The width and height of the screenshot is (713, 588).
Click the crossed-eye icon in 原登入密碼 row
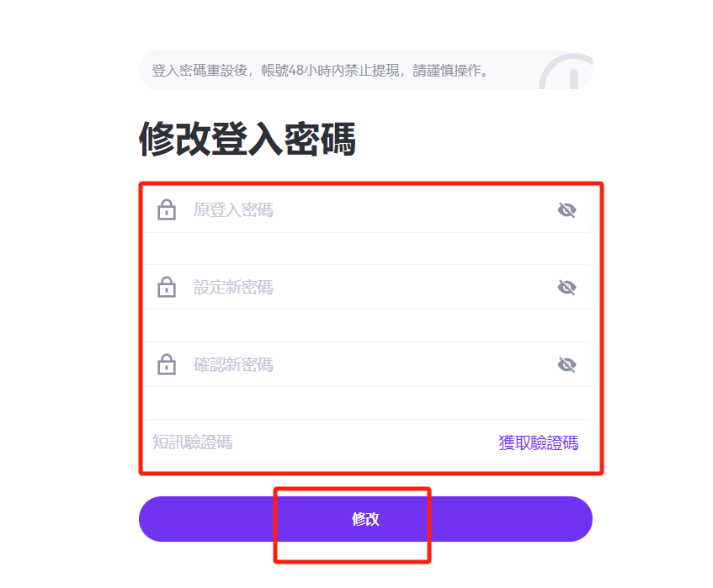pyautogui.click(x=567, y=210)
